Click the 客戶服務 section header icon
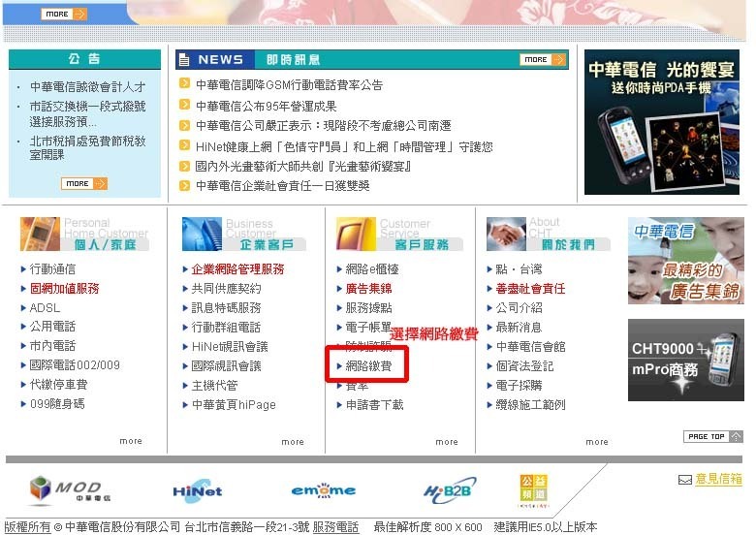This screenshot has width=756, height=535. (x=355, y=234)
